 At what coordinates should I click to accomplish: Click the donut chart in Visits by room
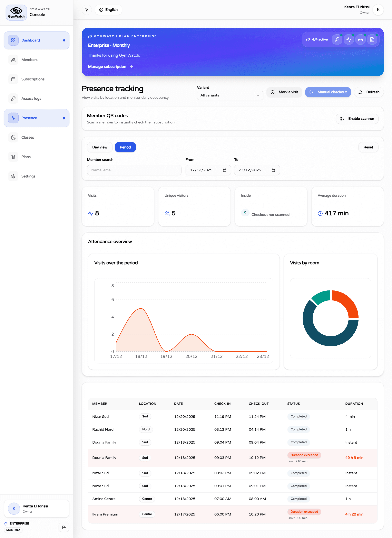[331, 319]
